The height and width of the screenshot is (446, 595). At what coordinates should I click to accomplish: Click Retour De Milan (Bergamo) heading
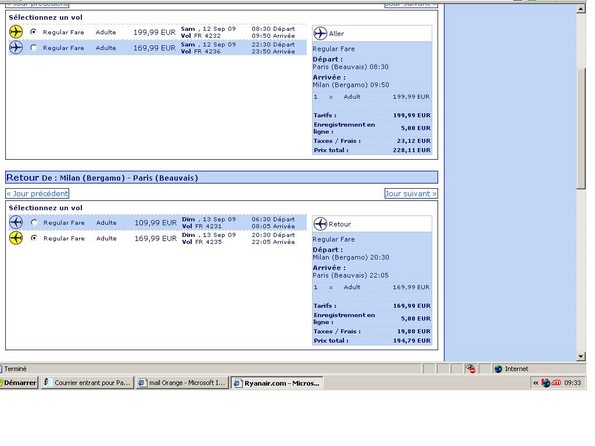[x=102, y=178]
